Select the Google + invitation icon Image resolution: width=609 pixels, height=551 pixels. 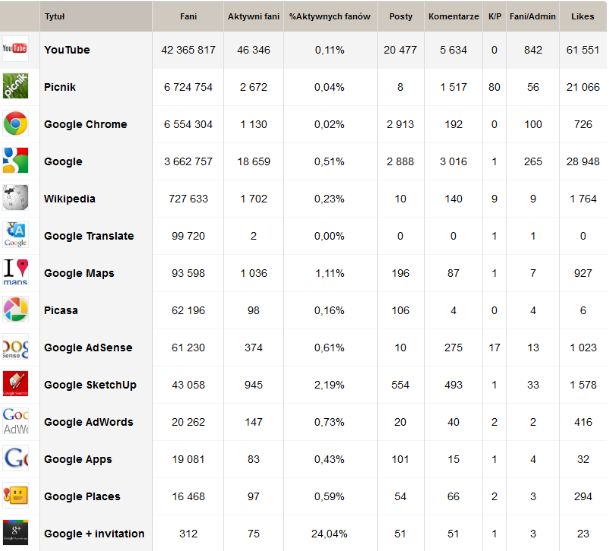tap(15, 533)
